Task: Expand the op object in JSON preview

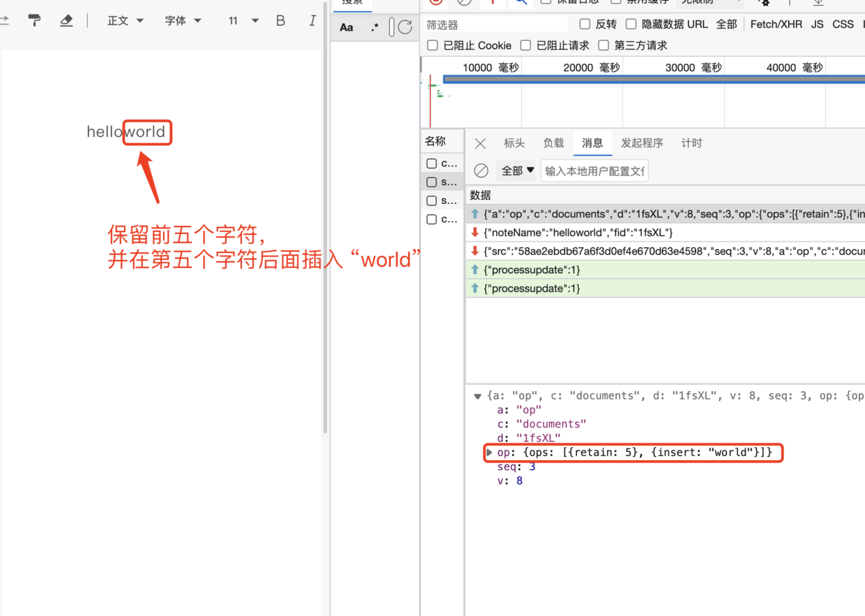Action: coord(489,452)
